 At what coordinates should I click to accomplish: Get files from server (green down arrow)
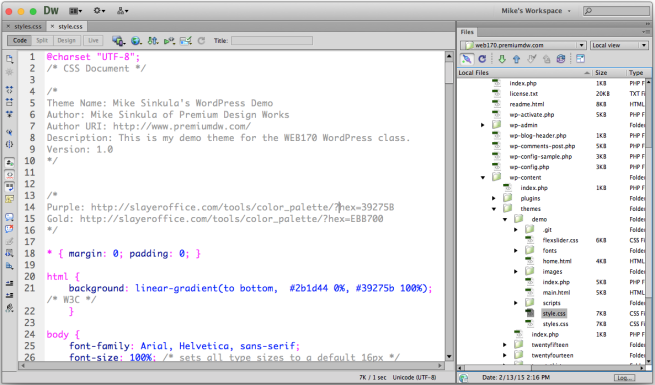click(x=502, y=59)
